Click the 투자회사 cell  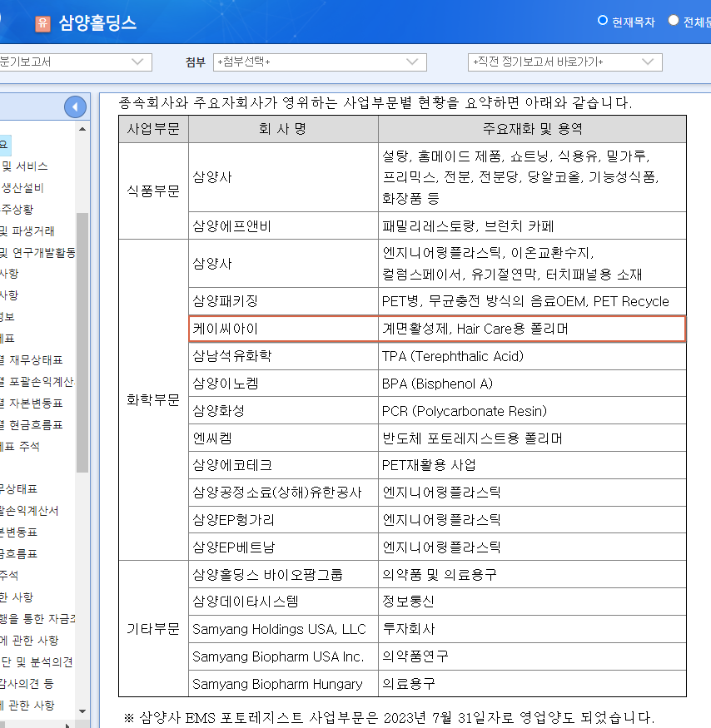[x=532, y=629]
